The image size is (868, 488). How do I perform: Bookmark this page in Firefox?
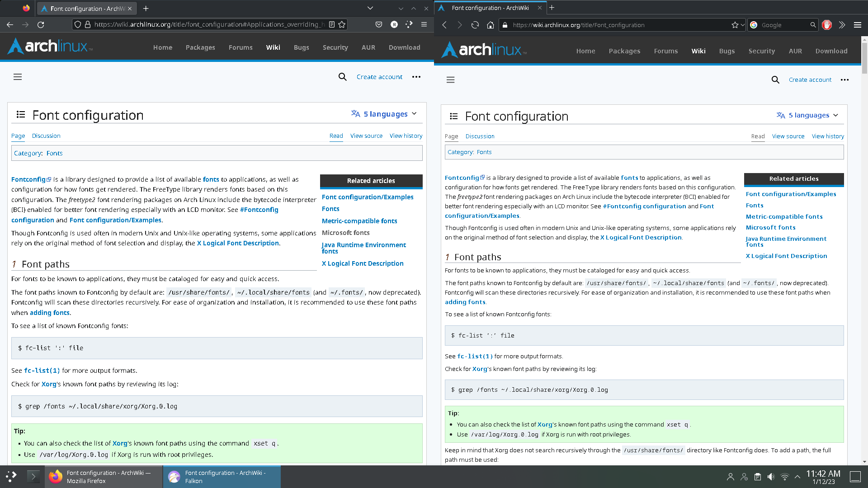pos(342,24)
